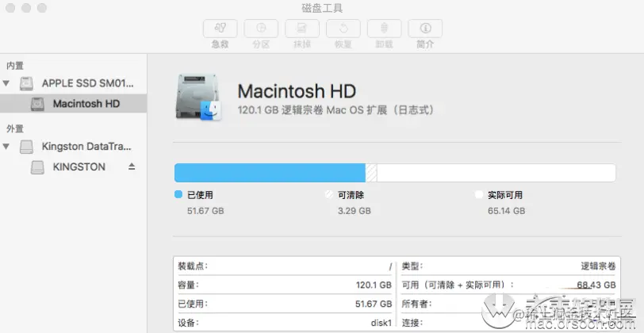Click the 68.43 GB available value

pos(596,285)
